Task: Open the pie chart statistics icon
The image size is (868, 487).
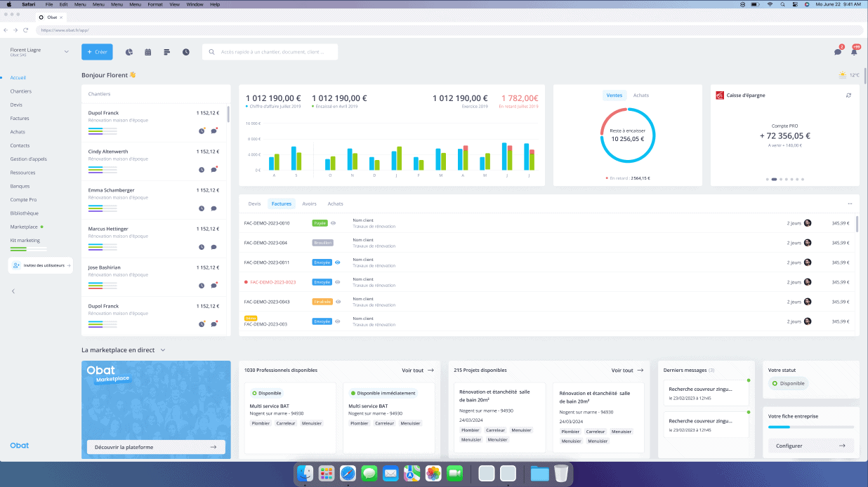Action: (x=129, y=52)
